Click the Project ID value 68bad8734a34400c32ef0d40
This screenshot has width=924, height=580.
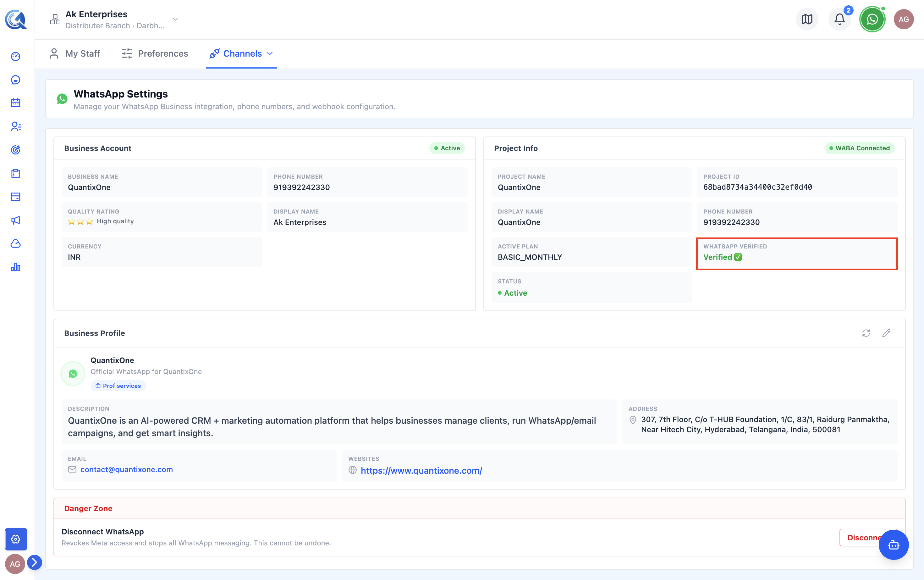757,187
